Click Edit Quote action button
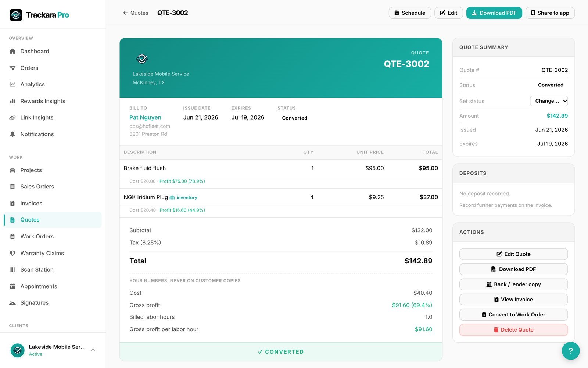 (x=513, y=254)
